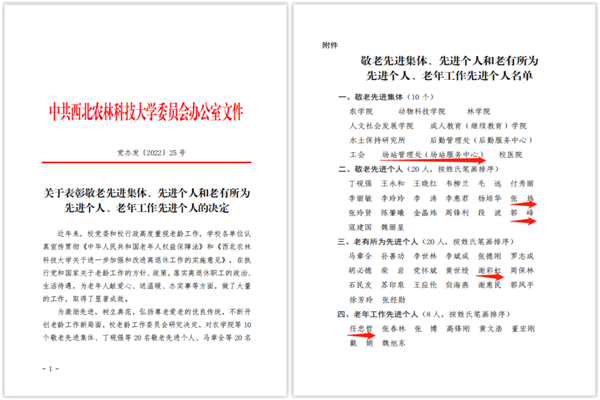This screenshot has width=600, height=400.
Task: Click the document number 党办发〔2022〕25号
Action: pos(151,153)
